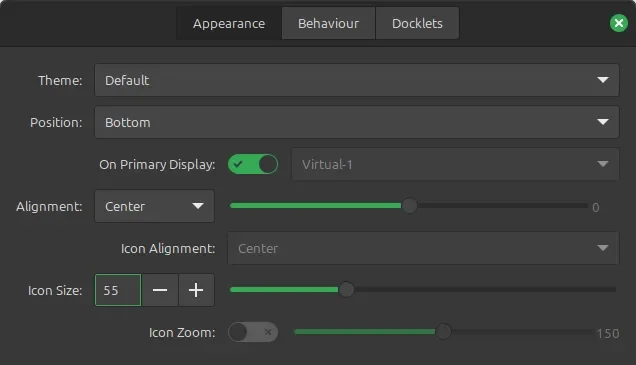This screenshot has width=636, height=365.
Task: Expand the Alignment Center combo box
Action: click(154, 206)
